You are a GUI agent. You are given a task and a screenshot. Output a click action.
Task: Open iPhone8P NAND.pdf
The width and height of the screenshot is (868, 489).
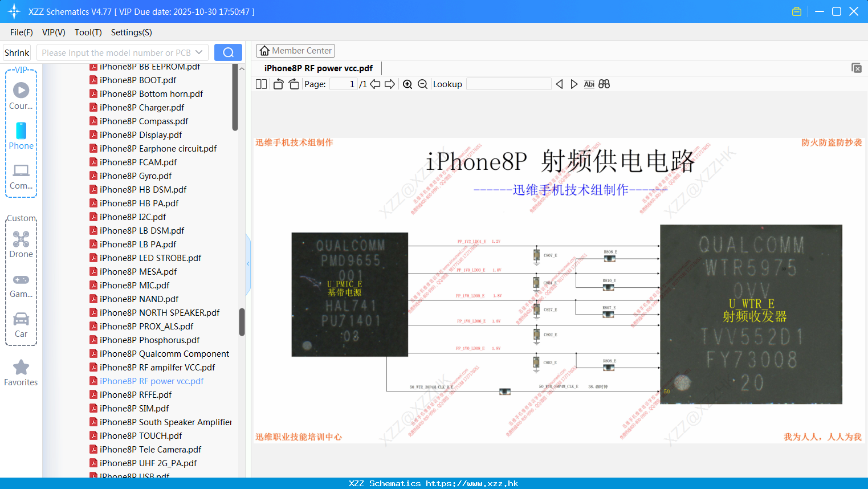coord(139,299)
